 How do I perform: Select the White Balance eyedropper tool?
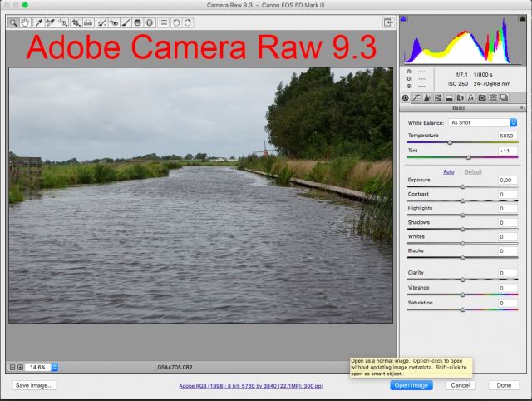(x=39, y=22)
